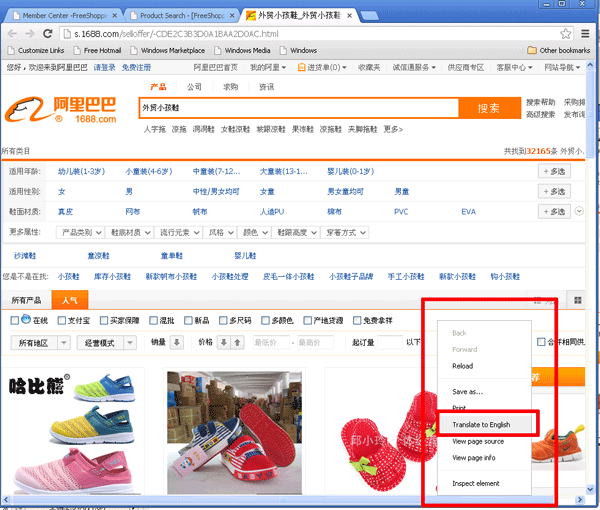Switch to grid view icon at right
The height and width of the screenshot is (510, 600).
click(x=578, y=300)
